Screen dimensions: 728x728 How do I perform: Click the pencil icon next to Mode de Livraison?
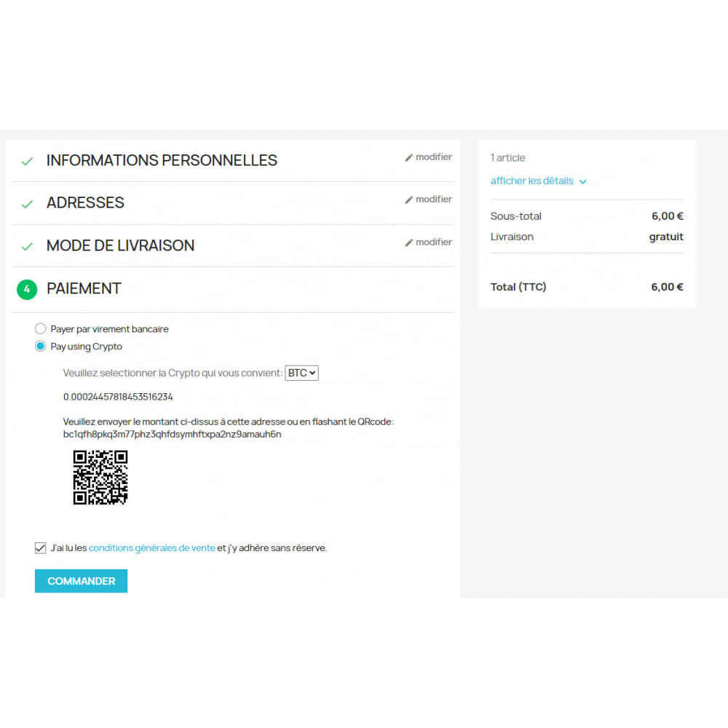pyautogui.click(x=408, y=242)
